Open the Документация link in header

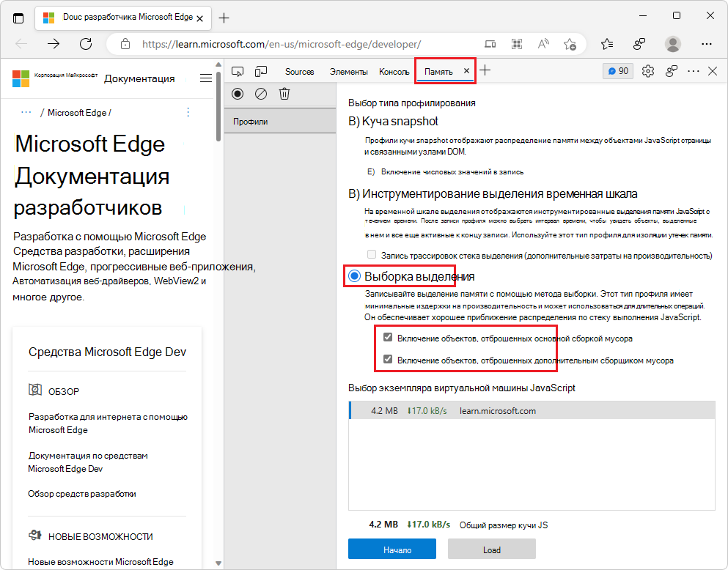(x=139, y=78)
